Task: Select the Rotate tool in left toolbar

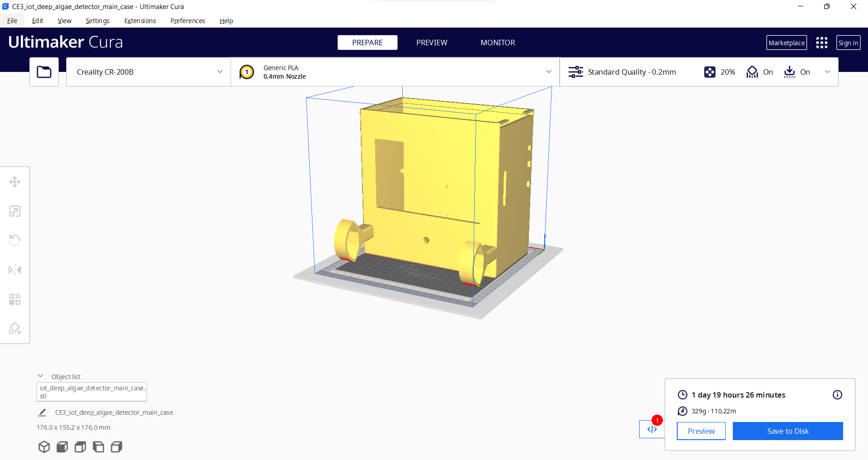Action: (x=15, y=240)
